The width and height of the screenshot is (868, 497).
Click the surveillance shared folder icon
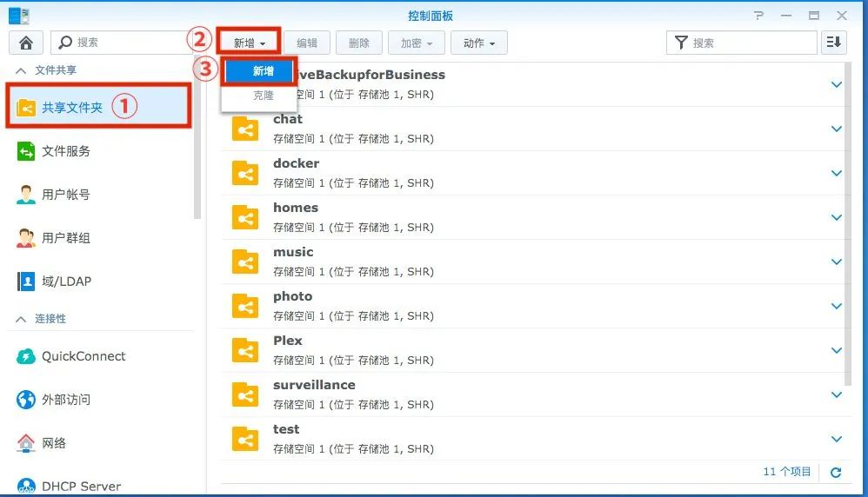click(x=245, y=394)
